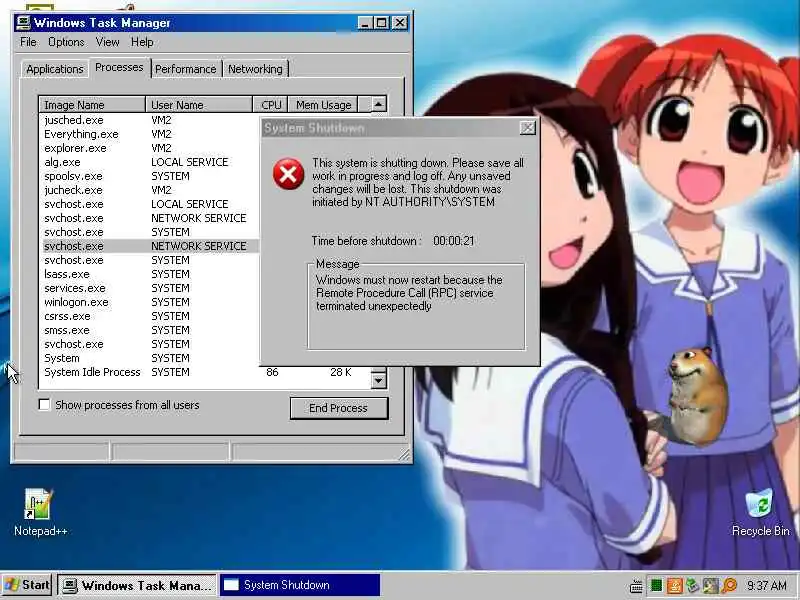800x600 pixels.
Task: Open the View menu in Task Manager
Action: click(x=107, y=42)
